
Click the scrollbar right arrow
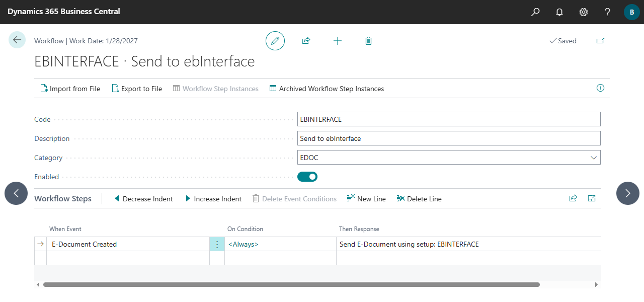(597, 284)
